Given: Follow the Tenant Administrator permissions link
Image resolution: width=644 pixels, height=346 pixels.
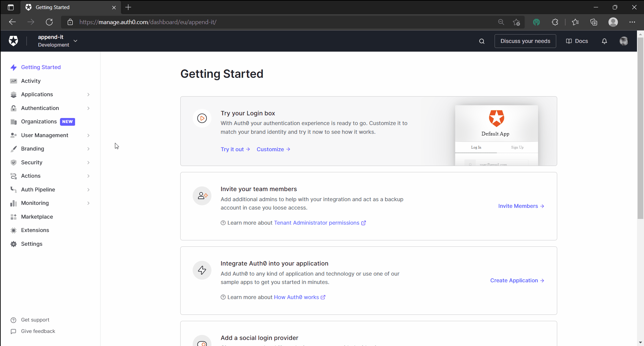Looking at the screenshot, I should click(317, 223).
